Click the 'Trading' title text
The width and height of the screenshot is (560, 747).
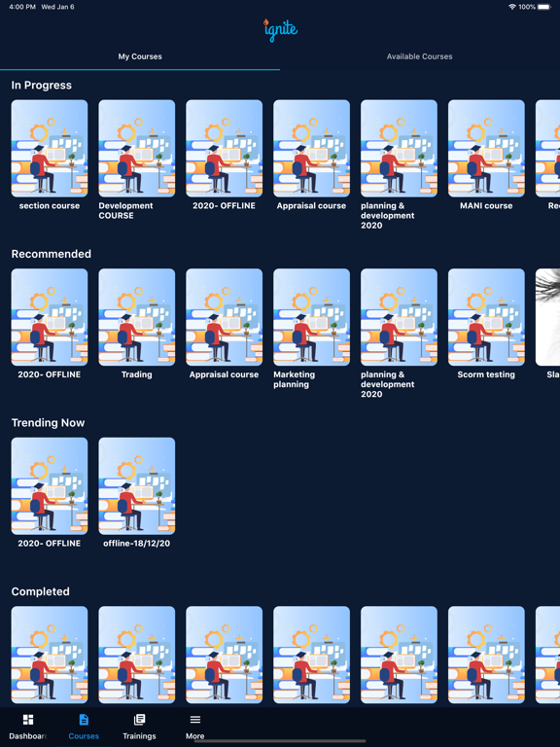click(x=137, y=374)
